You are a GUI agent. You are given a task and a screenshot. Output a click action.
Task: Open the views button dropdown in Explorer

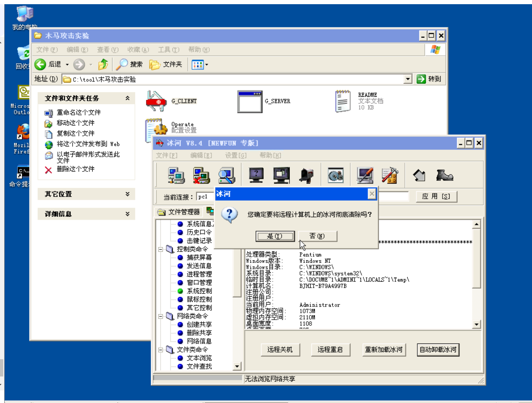pos(207,64)
